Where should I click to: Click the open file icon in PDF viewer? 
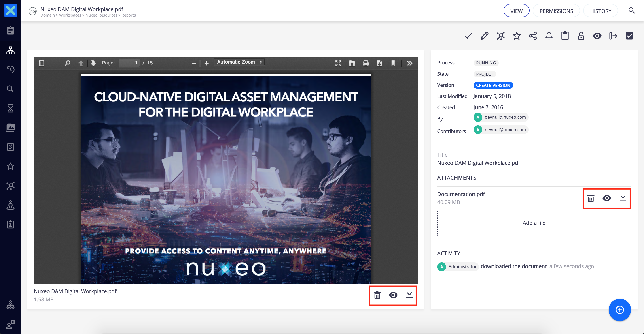click(x=352, y=63)
